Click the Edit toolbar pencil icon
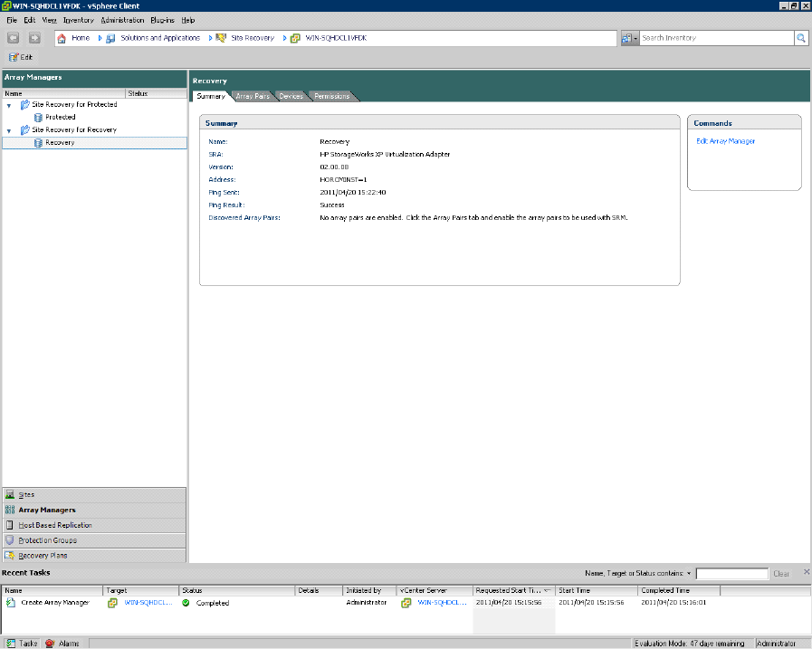Screen dimensions: 812x649 point(14,57)
